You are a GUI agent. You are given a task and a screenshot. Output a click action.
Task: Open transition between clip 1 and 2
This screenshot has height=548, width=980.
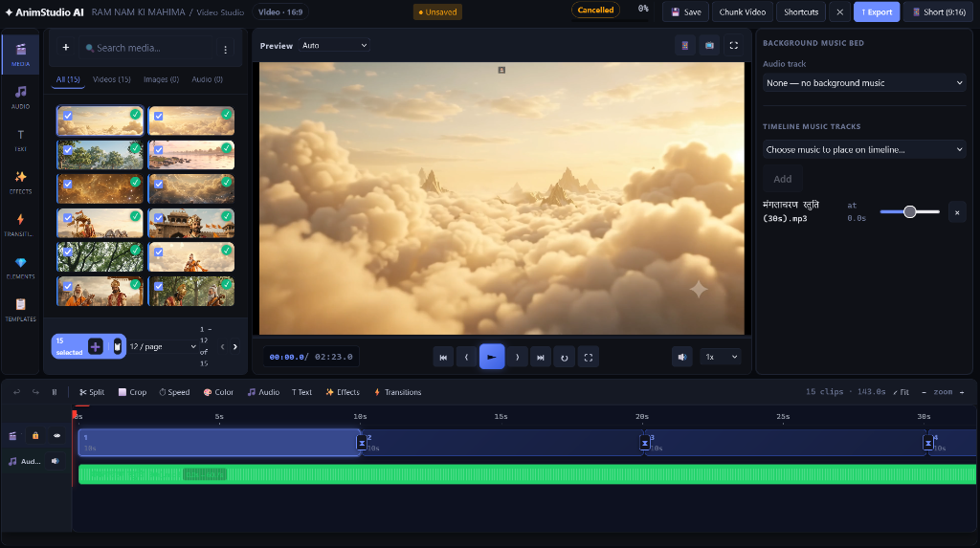pos(361,443)
